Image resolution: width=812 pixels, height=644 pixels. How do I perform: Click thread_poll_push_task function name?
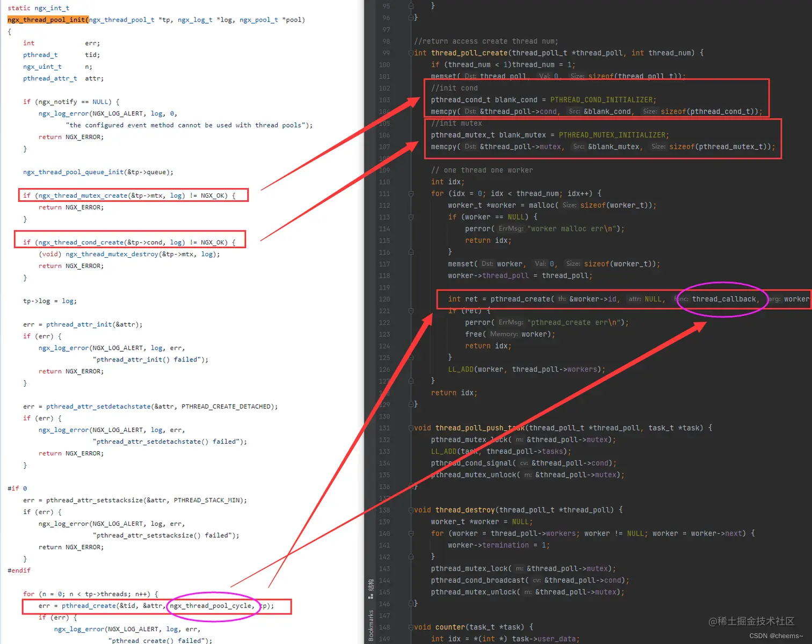[x=480, y=428]
